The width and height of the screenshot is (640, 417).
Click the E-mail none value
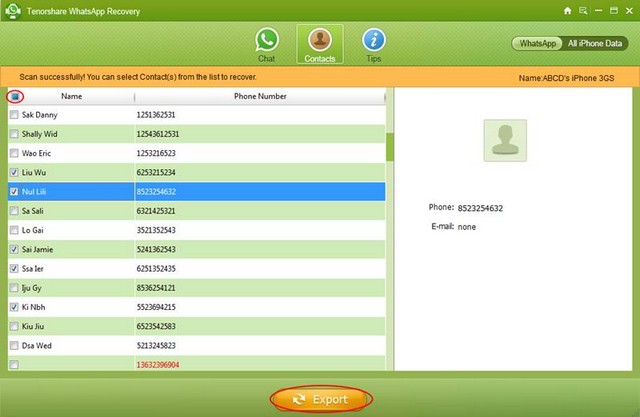pyautogui.click(x=467, y=227)
